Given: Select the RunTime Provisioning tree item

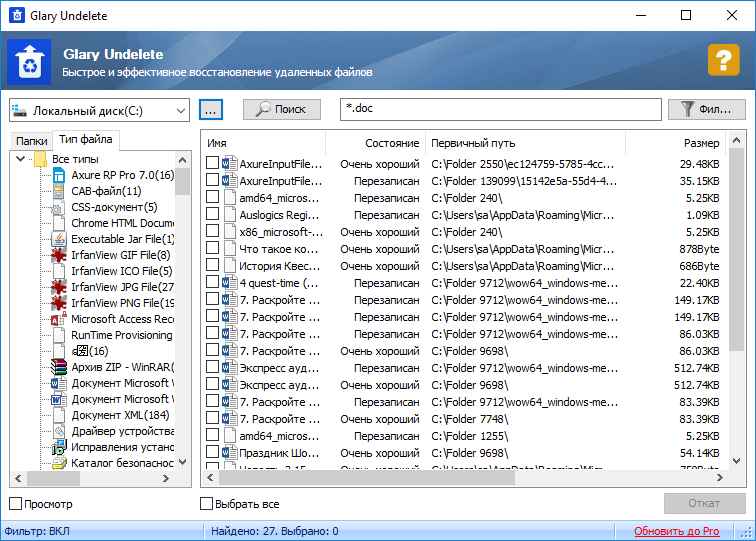Looking at the screenshot, I should (x=122, y=335).
